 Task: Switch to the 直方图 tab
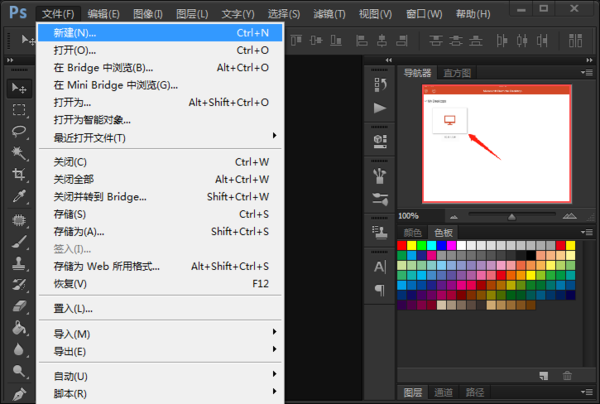(x=457, y=73)
